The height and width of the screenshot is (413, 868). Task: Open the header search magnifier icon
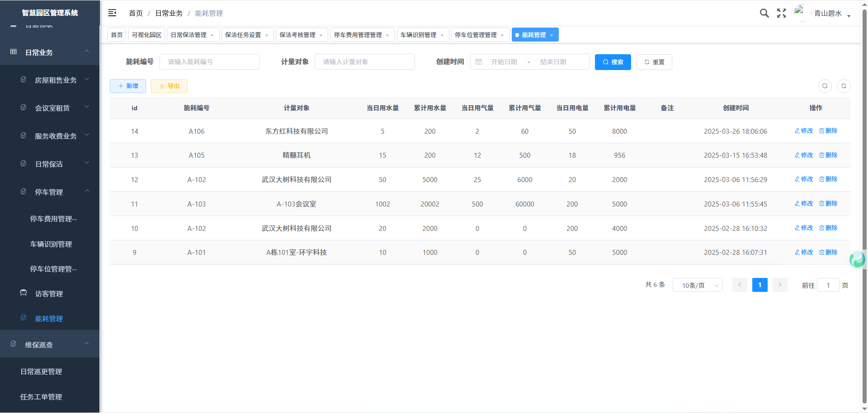tap(764, 13)
